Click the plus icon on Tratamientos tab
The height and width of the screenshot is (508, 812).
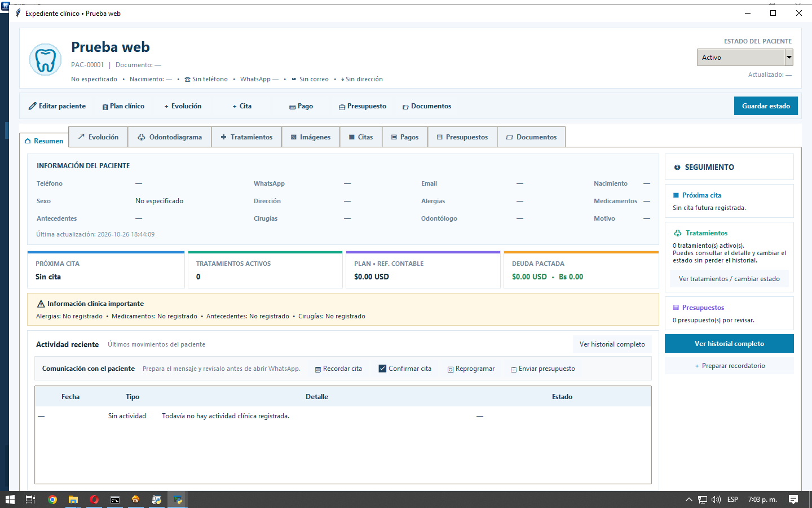(x=223, y=137)
